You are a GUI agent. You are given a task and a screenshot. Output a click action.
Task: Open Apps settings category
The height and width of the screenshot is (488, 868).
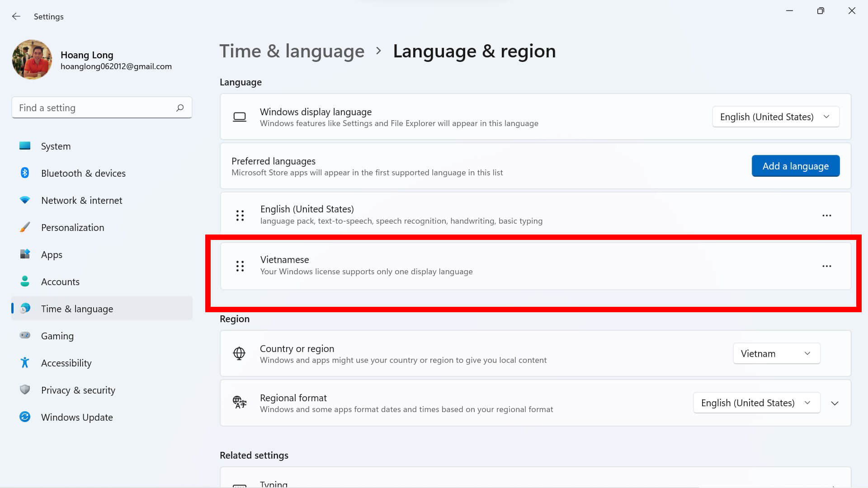(102, 254)
